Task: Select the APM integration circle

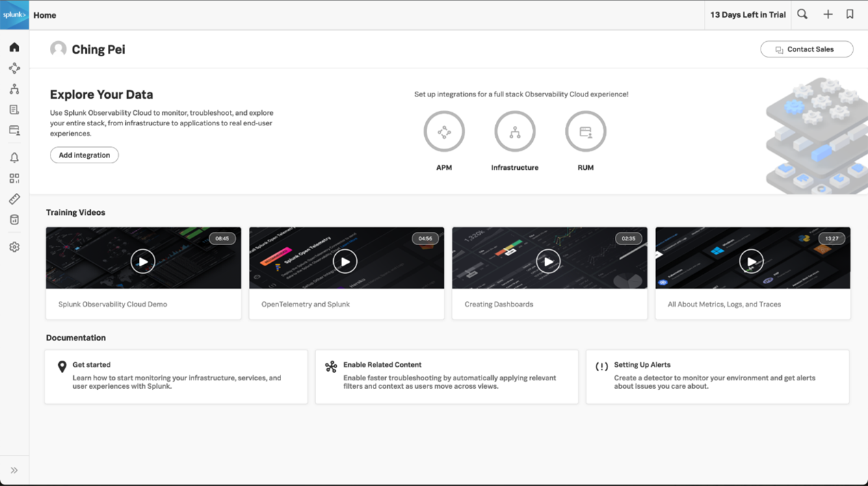Action: (x=444, y=131)
